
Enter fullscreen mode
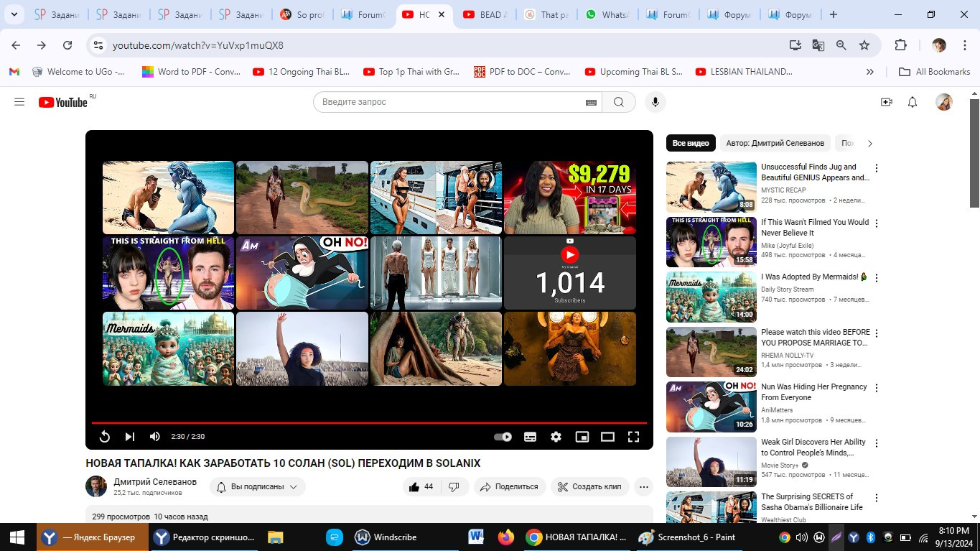coord(633,437)
